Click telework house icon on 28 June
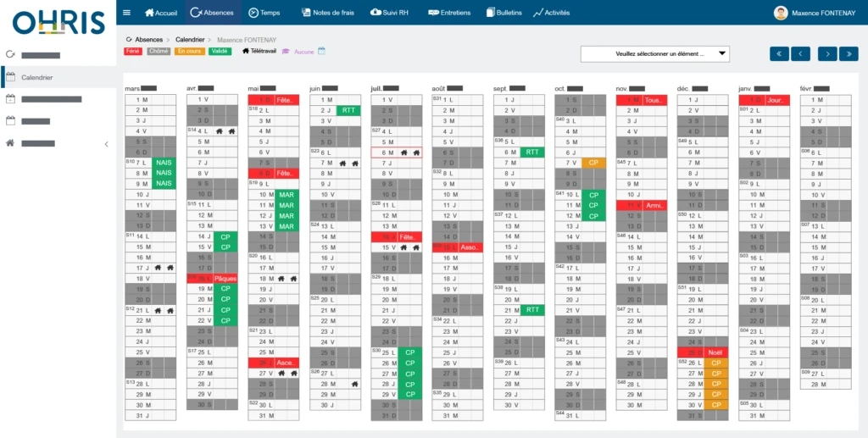 point(354,384)
